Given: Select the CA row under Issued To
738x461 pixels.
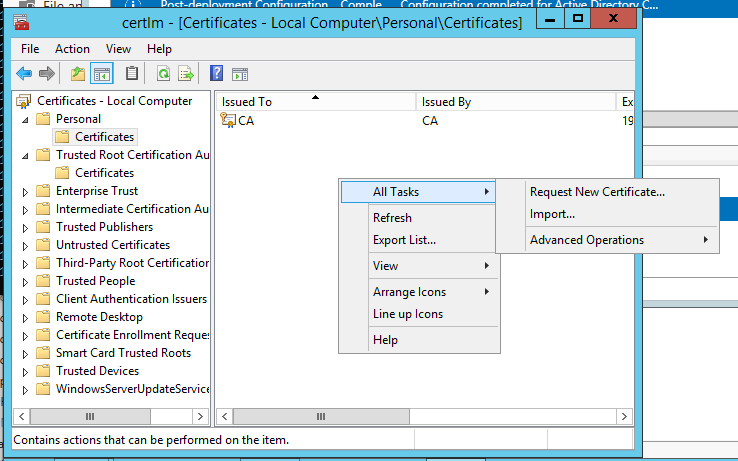Looking at the screenshot, I should click(246, 121).
